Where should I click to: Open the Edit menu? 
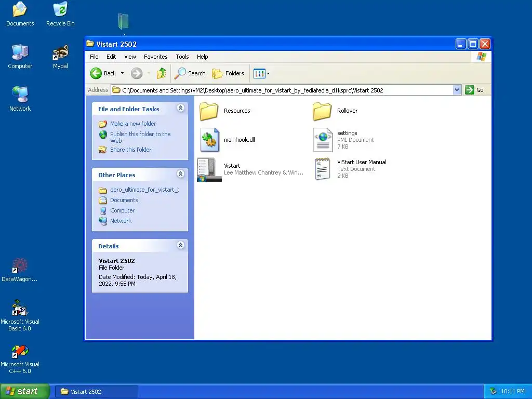point(111,57)
